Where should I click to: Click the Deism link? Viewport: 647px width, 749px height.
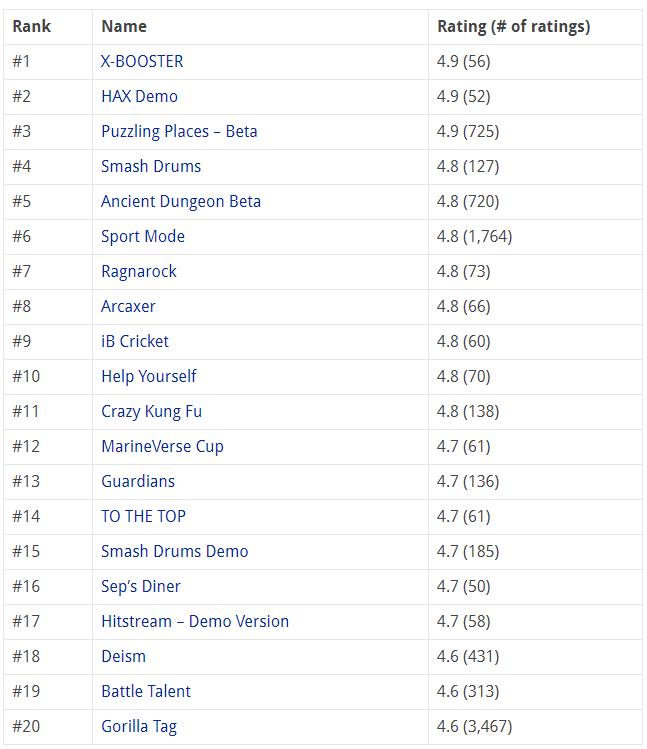(123, 656)
